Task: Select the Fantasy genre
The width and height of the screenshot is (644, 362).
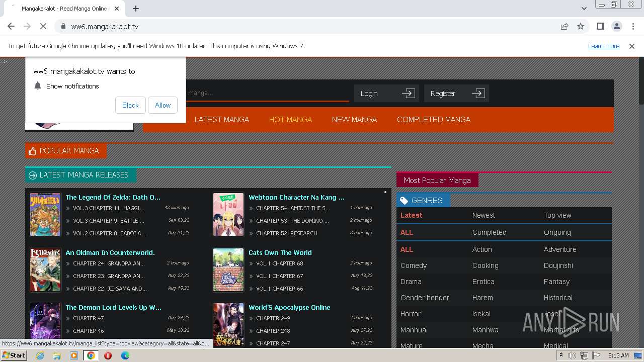Action: tap(556, 282)
